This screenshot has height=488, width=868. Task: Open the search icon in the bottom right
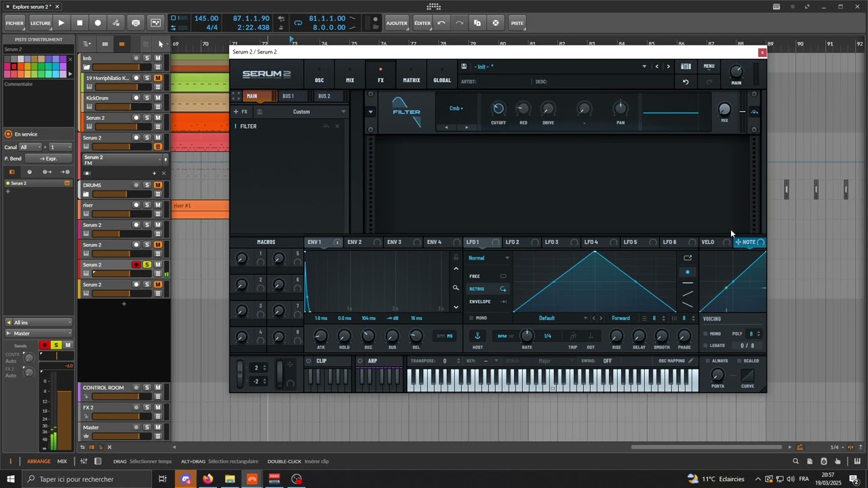796,462
